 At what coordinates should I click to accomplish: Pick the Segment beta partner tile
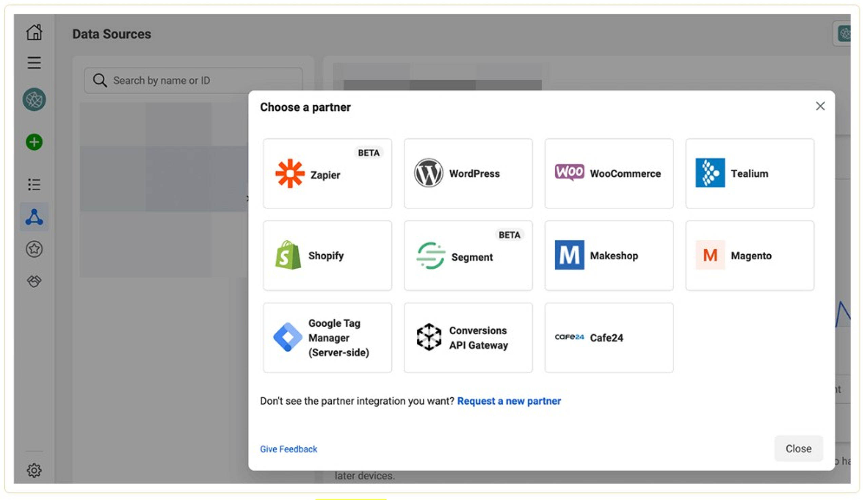click(468, 256)
